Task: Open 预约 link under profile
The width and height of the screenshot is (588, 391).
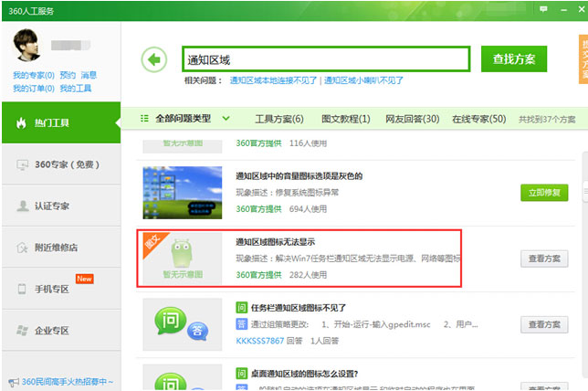Action: pyautogui.click(x=68, y=75)
